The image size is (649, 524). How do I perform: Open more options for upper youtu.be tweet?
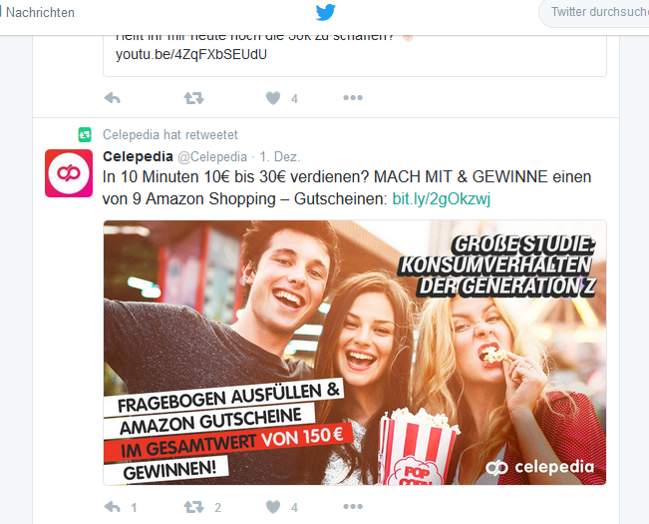(353, 98)
